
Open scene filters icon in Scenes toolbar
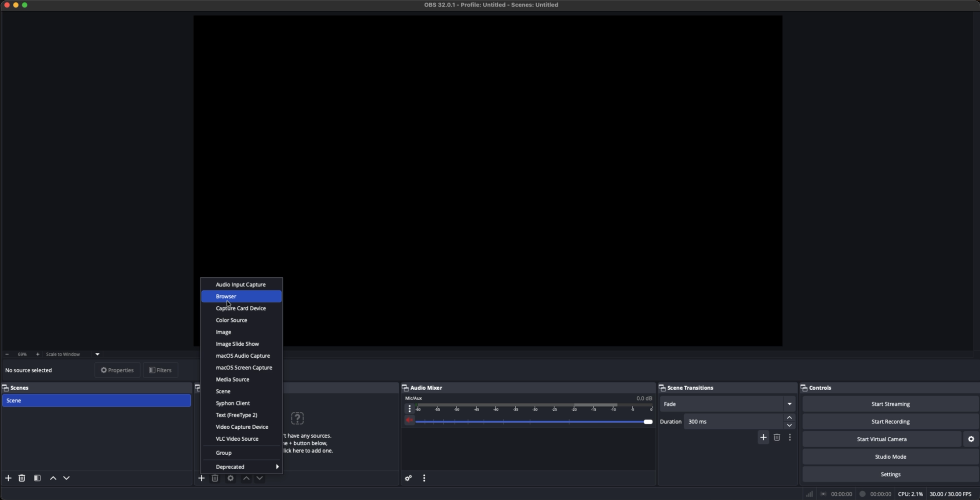point(37,478)
